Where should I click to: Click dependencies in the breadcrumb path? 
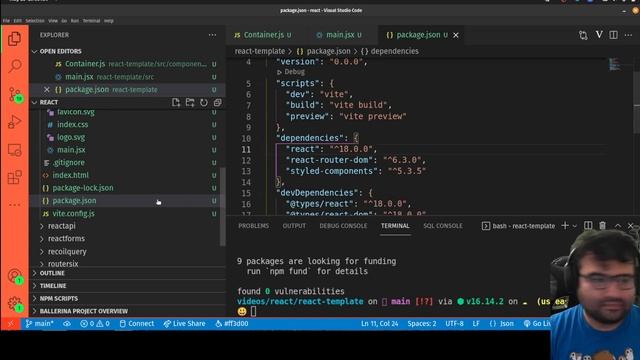390,51
